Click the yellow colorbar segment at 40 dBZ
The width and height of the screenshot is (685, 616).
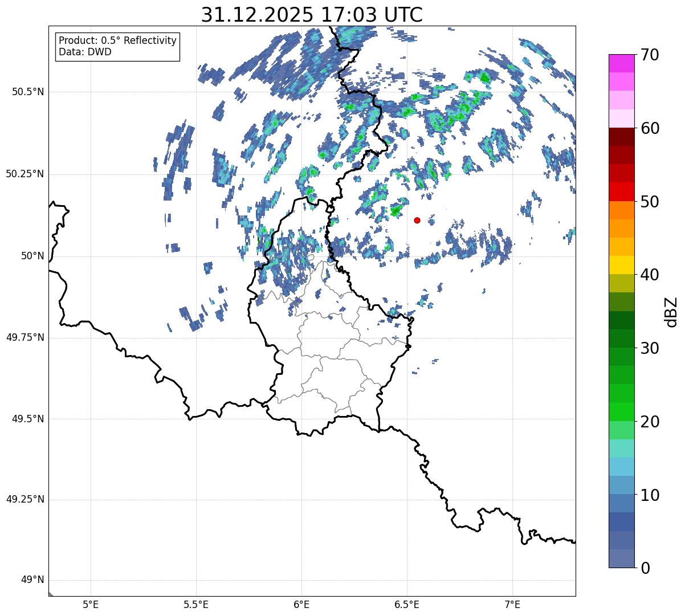click(621, 265)
